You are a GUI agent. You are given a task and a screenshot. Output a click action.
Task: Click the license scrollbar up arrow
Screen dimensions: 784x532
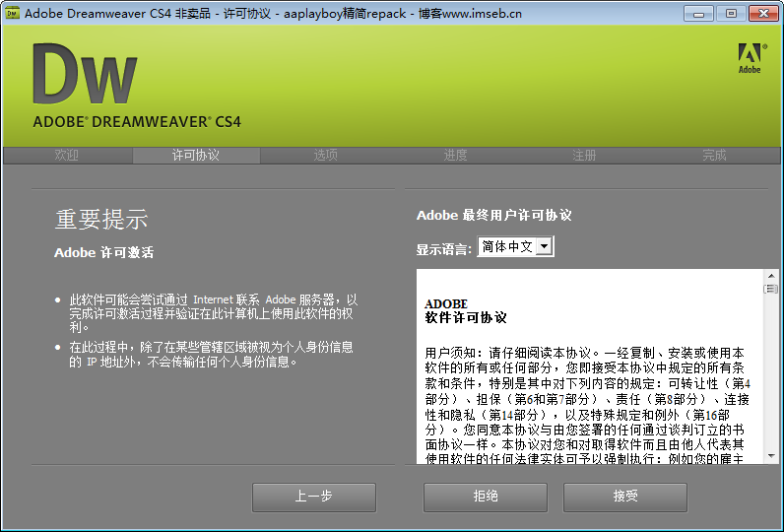(771, 276)
